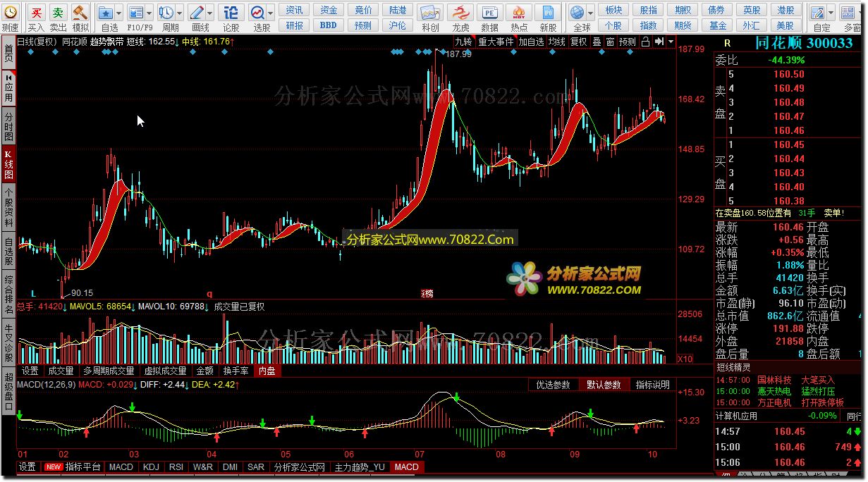Click the 测速 speed test clock icon
This screenshot has height=482, width=868.
(10, 12)
